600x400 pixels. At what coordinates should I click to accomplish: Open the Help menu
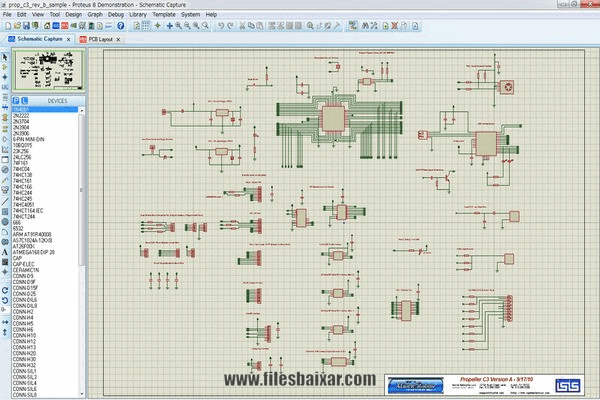point(211,15)
